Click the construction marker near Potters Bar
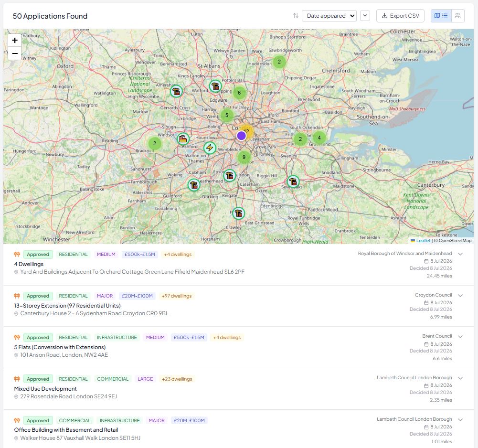This screenshot has width=478, height=448. coord(215,86)
